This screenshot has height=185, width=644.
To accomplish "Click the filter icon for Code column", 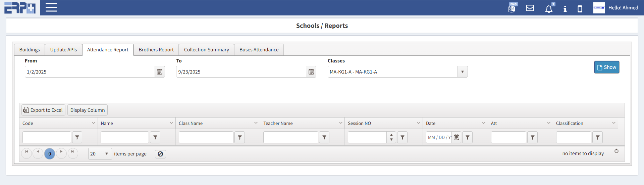I will pyautogui.click(x=77, y=137).
